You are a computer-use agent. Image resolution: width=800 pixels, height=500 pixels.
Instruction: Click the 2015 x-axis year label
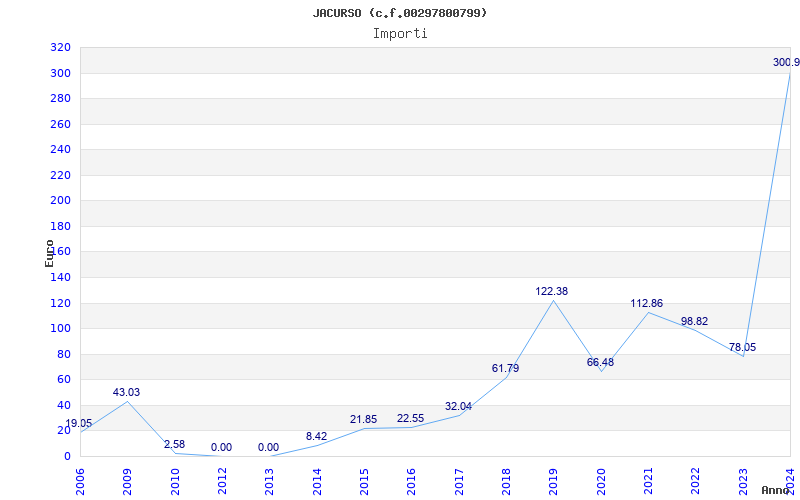(364, 482)
